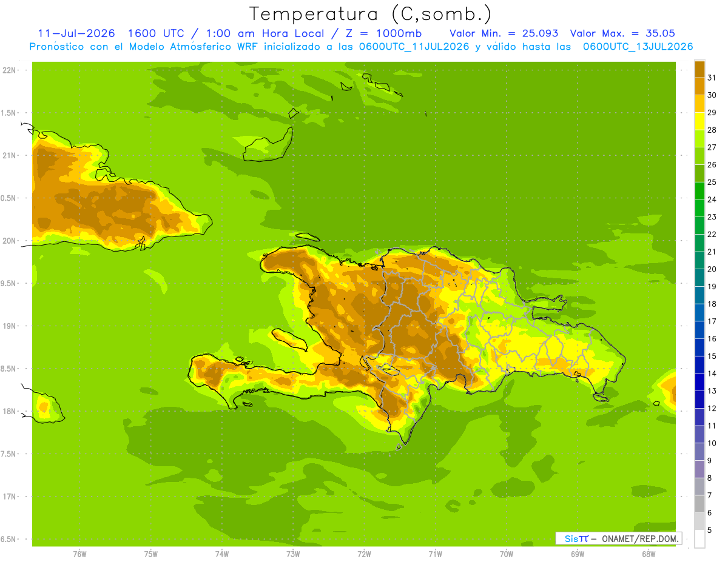Click the "74W" longitude label

point(222,554)
